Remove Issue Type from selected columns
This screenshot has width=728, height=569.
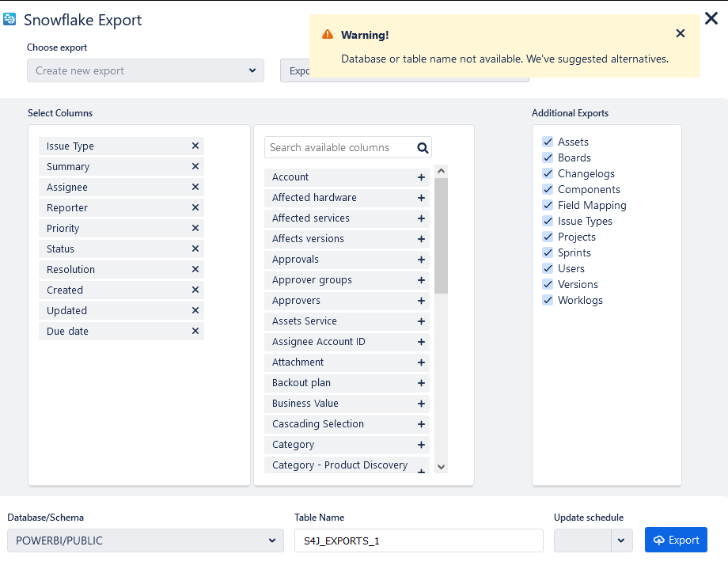tap(195, 146)
